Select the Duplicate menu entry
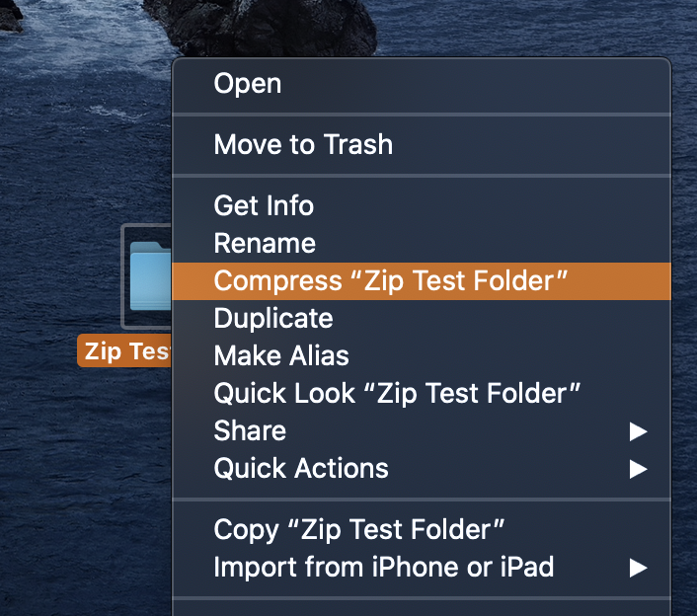Screen dimensions: 697x616 click(273, 318)
